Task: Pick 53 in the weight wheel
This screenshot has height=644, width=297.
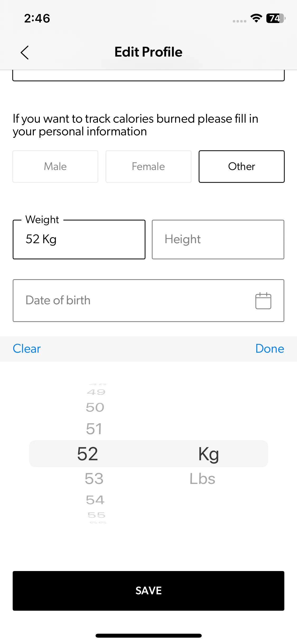Action: [94, 479]
